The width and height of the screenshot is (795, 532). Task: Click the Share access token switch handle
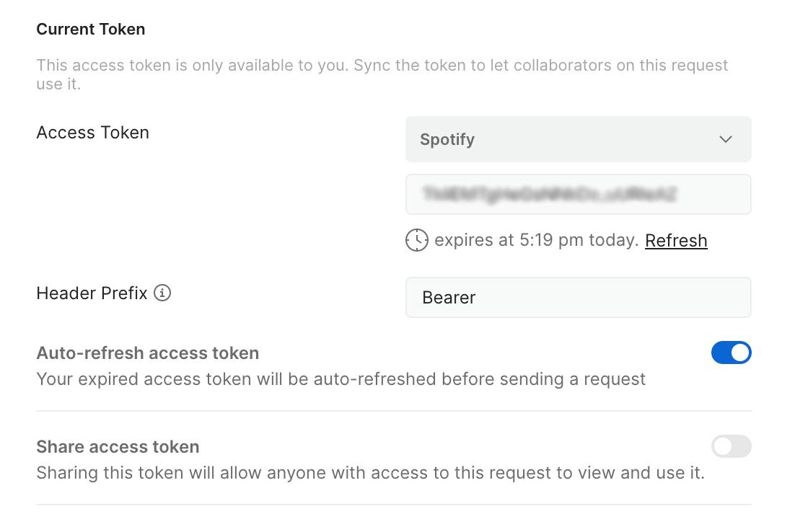tap(723, 447)
